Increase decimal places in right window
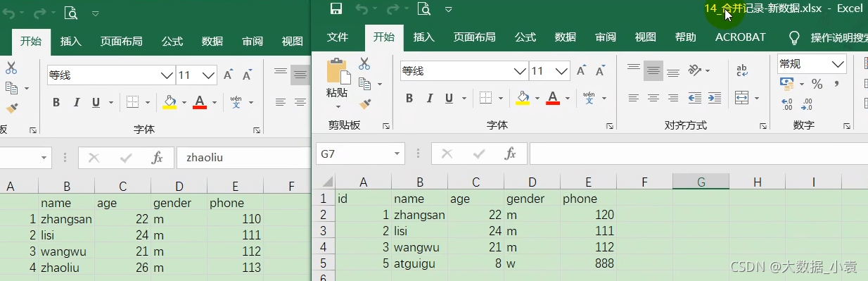This screenshot has width=868, height=281. pos(787,104)
